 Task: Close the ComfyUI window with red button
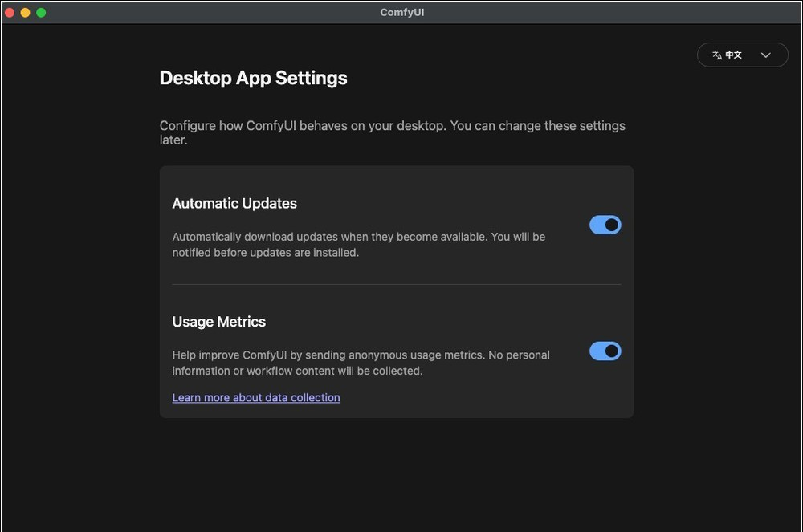[10, 13]
